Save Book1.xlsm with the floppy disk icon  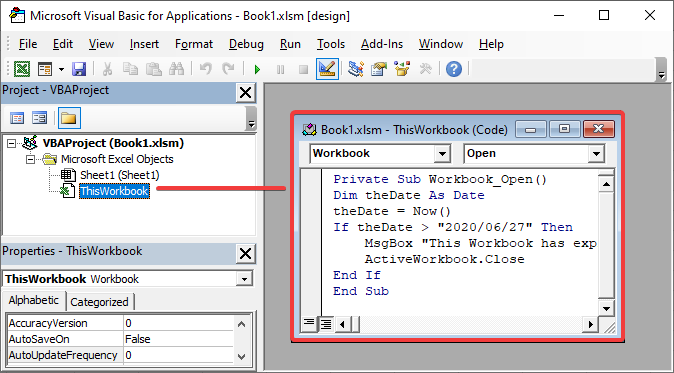pyautogui.click(x=79, y=69)
